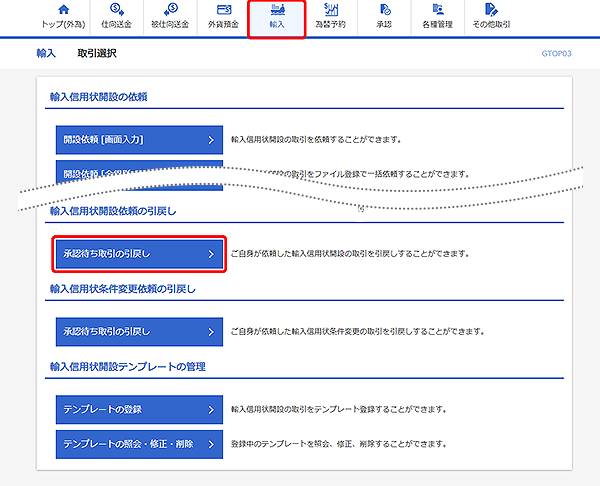Click chevron arrow on テンプレートの登録

(x=211, y=410)
